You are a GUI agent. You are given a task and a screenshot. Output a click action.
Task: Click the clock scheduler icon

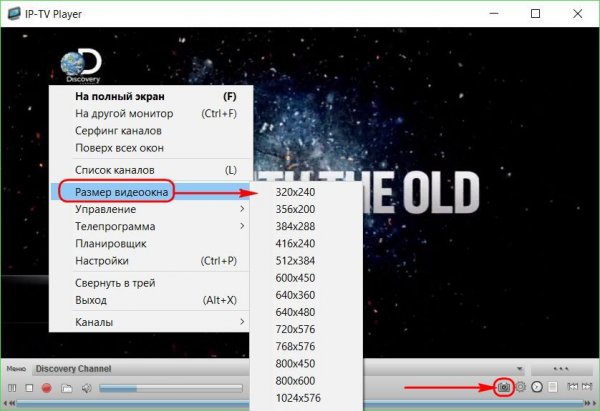click(537, 386)
